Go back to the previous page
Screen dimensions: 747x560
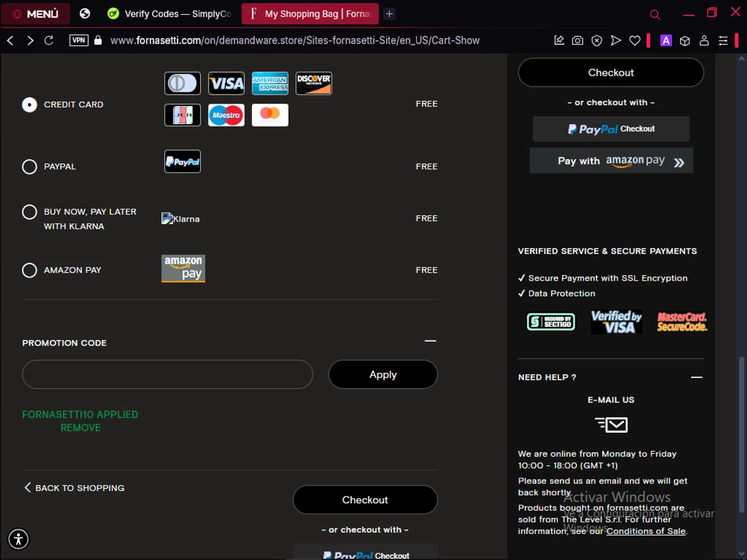click(10, 40)
